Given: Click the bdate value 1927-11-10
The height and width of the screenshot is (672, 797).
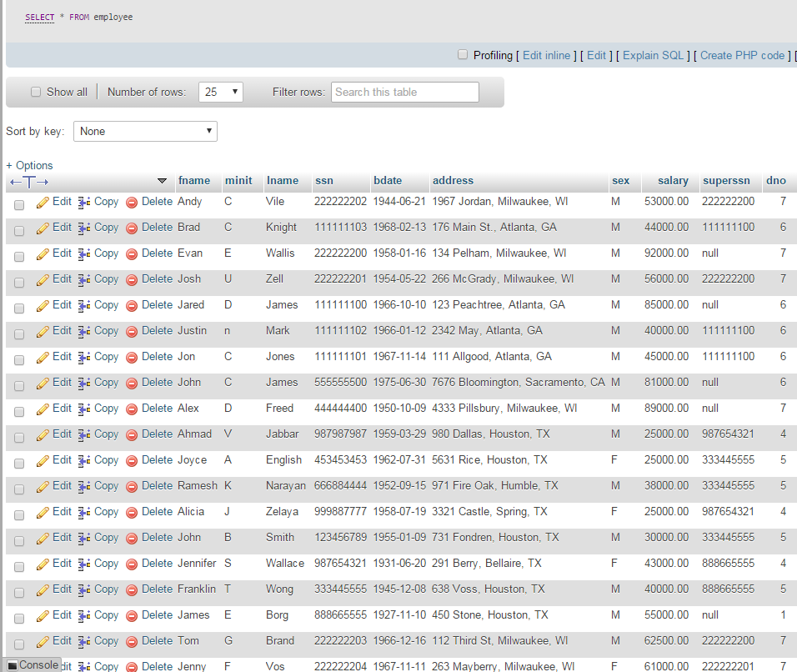Looking at the screenshot, I should click(399, 615).
